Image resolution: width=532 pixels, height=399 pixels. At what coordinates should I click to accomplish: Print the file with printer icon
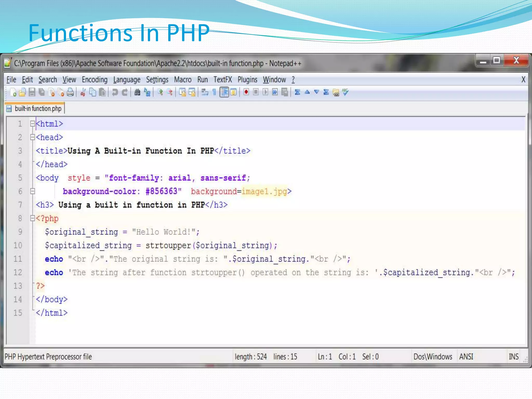click(70, 92)
